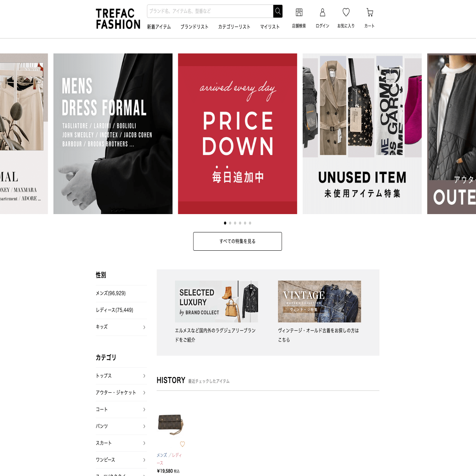Open the Price Down banner
Screen dimensions: 476x476
(x=238, y=134)
